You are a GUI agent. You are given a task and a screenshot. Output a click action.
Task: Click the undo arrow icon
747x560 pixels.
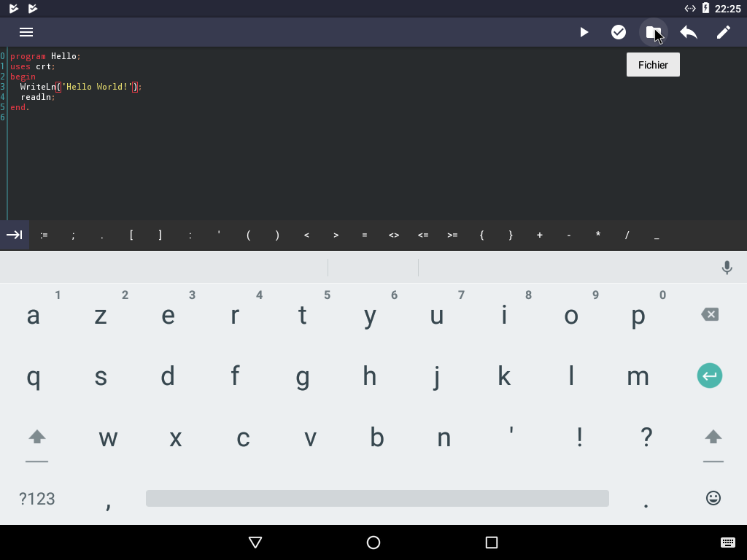tap(688, 32)
